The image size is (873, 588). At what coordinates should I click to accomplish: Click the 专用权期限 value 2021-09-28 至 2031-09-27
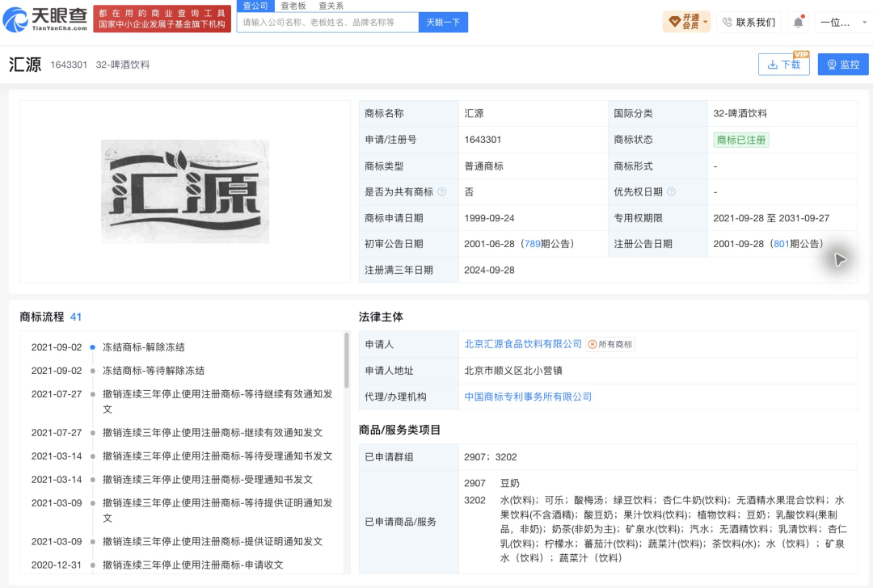point(771,218)
